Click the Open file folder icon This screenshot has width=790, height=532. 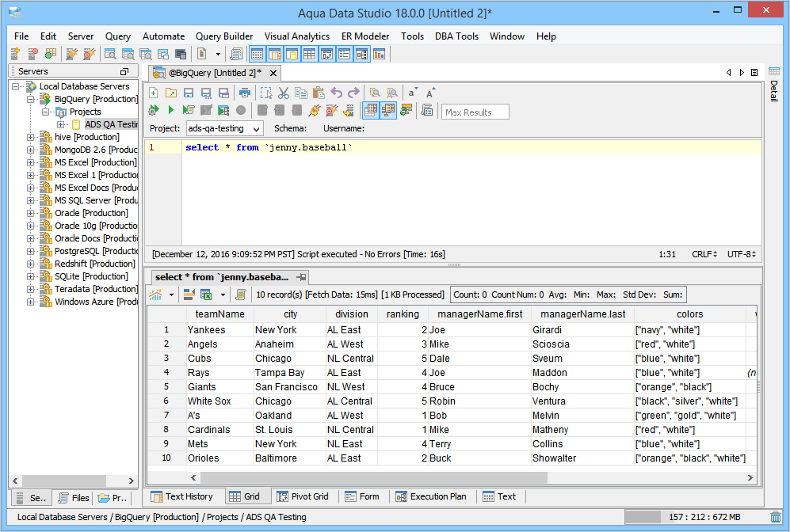(x=171, y=93)
